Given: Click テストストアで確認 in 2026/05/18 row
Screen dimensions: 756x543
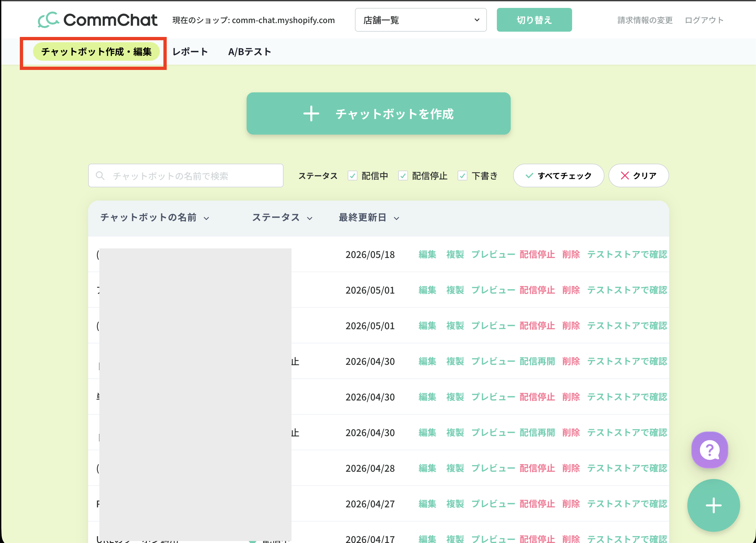Looking at the screenshot, I should coord(627,254).
